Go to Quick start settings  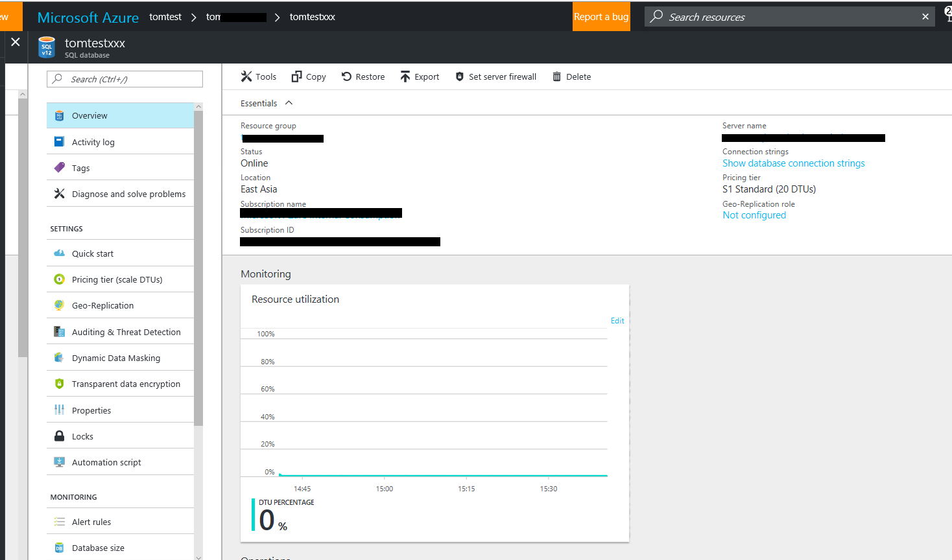pyautogui.click(x=120, y=253)
